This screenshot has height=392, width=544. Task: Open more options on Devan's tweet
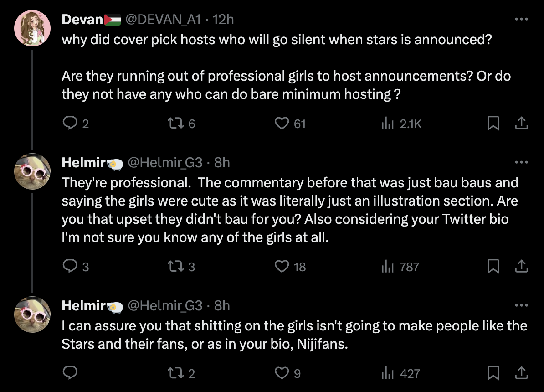(521, 19)
